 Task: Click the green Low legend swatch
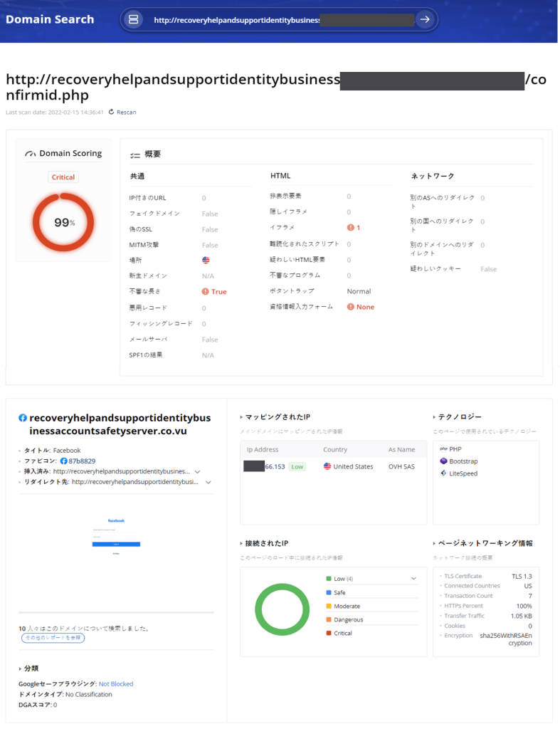(329, 579)
